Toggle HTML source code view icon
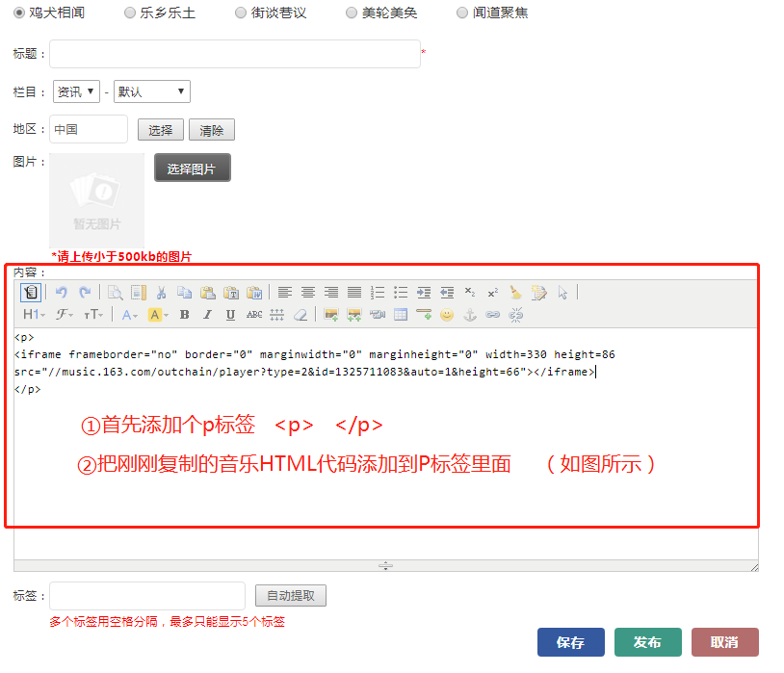This screenshot has height=673, width=784. tap(31, 293)
